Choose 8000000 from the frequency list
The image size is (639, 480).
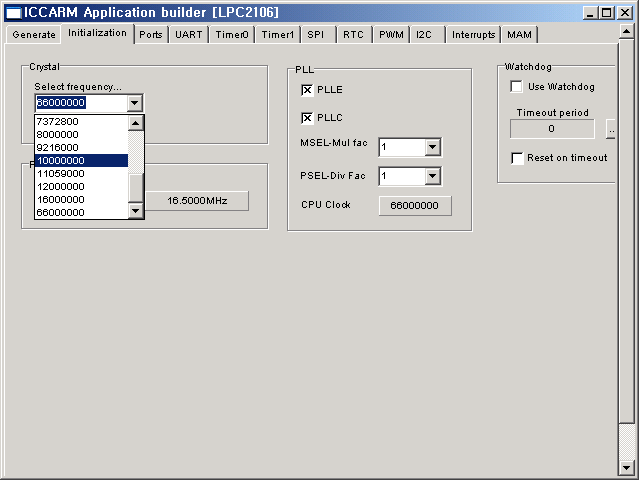point(82,134)
